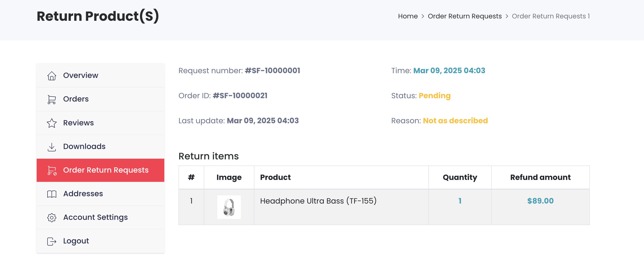Click the Orders cart icon
The image size is (644, 264).
(x=52, y=99)
